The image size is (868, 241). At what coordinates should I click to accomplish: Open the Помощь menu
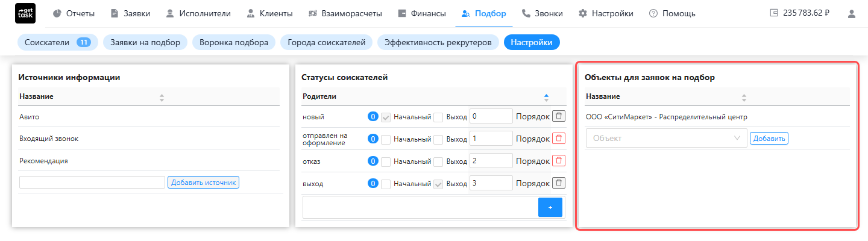coord(672,13)
